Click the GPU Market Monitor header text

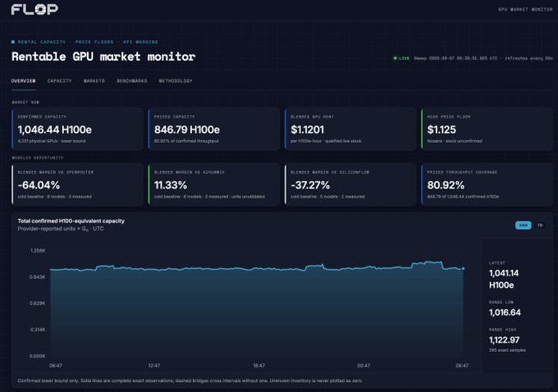(x=525, y=10)
